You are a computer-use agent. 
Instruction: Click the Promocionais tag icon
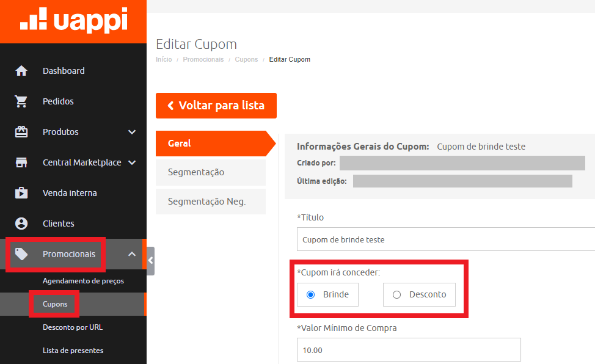pos(21,254)
